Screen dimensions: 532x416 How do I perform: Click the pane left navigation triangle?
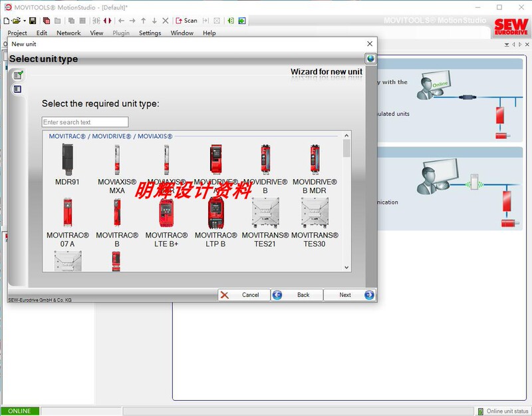513,45
